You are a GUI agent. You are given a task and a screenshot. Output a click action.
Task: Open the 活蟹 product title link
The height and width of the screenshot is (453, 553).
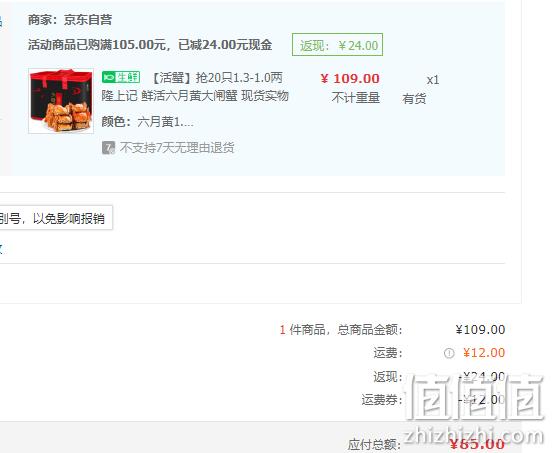point(218,77)
